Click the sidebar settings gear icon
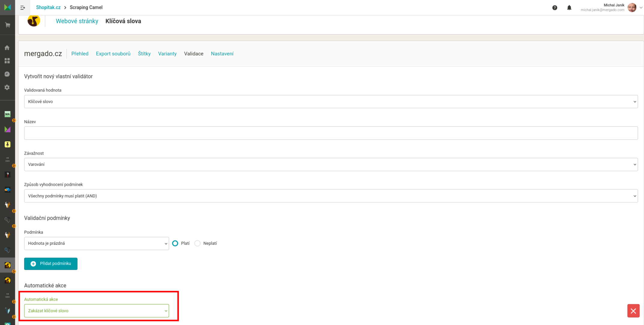 (7, 87)
